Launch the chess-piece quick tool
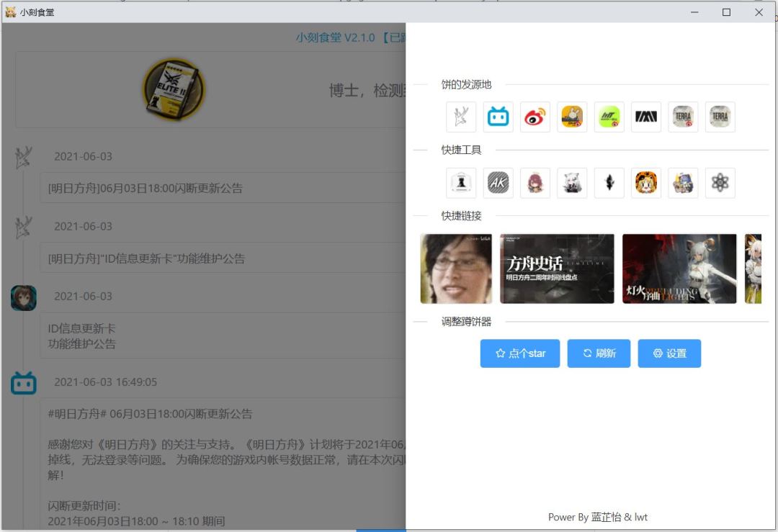Viewport: 778px width, 532px height. coord(461,183)
